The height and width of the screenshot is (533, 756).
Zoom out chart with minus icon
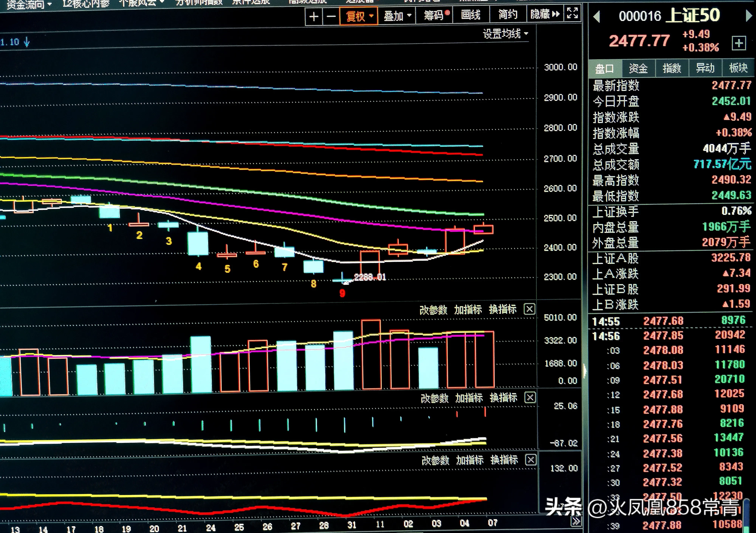tap(331, 16)
